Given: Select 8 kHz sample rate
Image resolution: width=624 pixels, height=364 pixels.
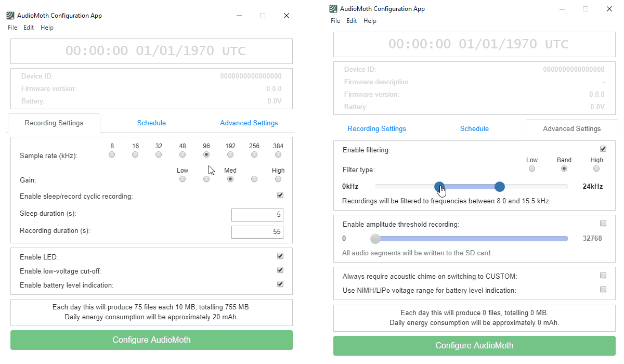Looking at the screenshot, I should pyautogui.click(x=112, y=154).
